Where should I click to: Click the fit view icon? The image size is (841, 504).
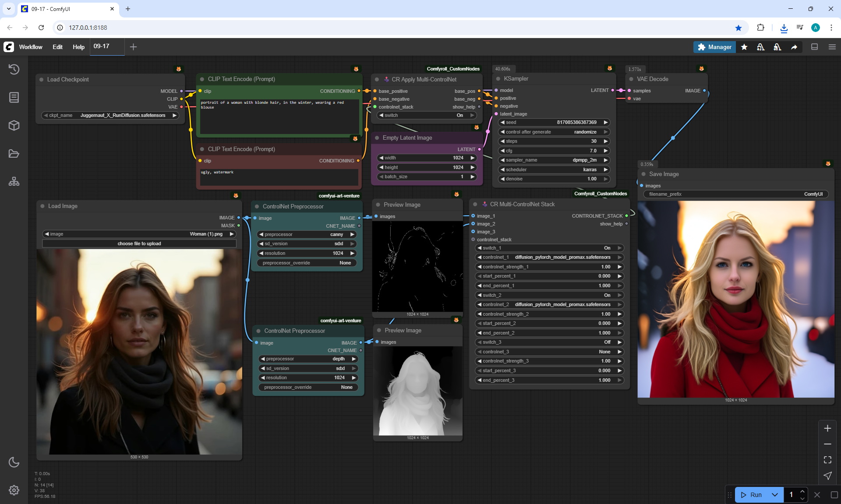tap(827, 460)
